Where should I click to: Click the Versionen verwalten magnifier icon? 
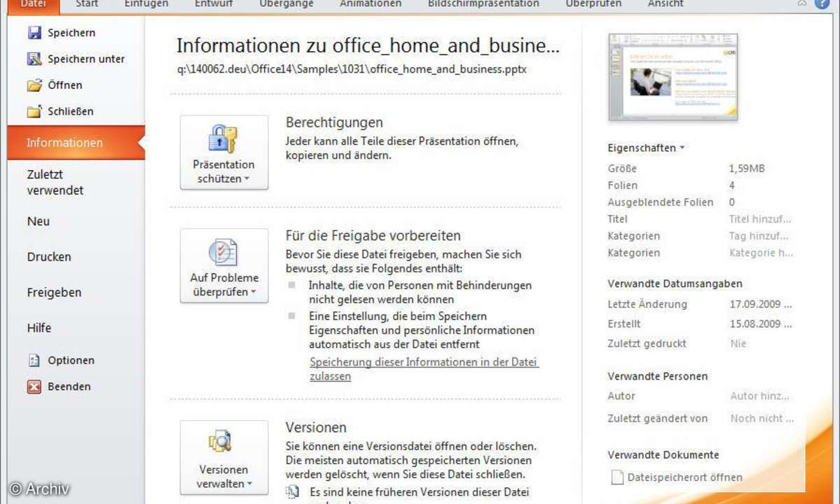(221, 442)
